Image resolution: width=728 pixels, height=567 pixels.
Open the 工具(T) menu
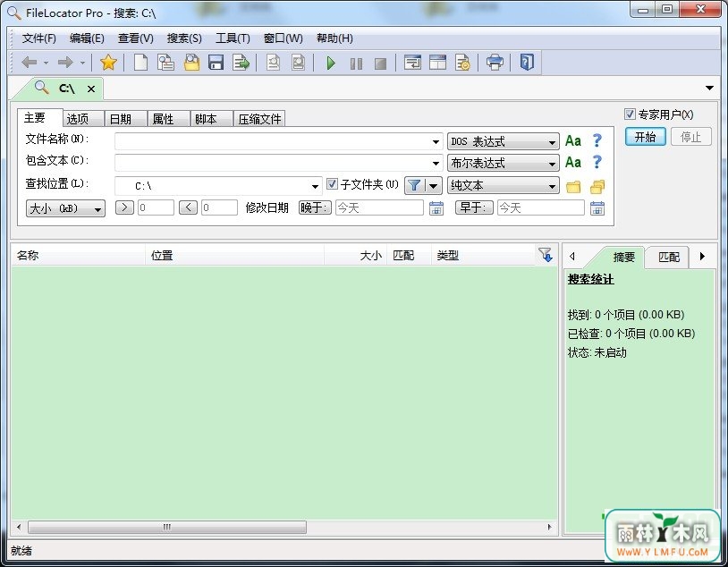233,38
